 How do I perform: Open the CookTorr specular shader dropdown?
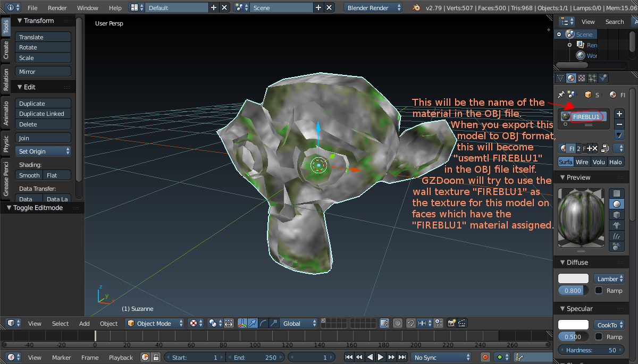point(609,325)
